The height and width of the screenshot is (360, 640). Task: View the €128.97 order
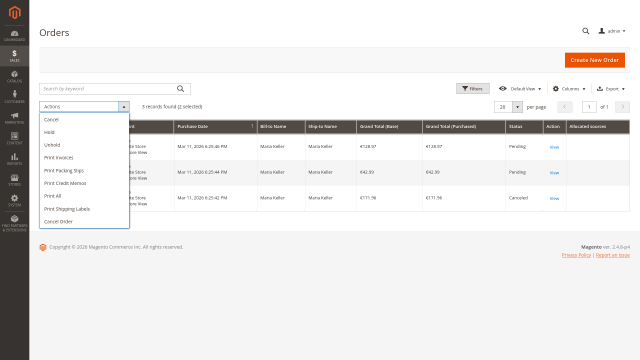click(554, 147)
